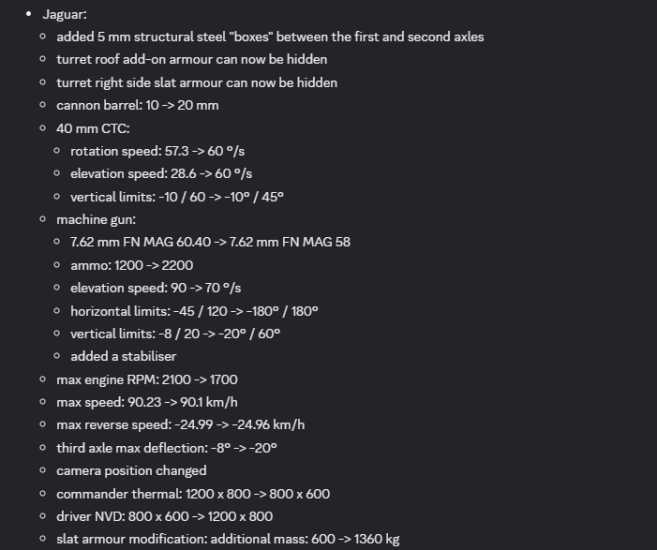Click the horizontal limits -180° / 180° line
Screen dimensions: 657x550
point(194,311)
